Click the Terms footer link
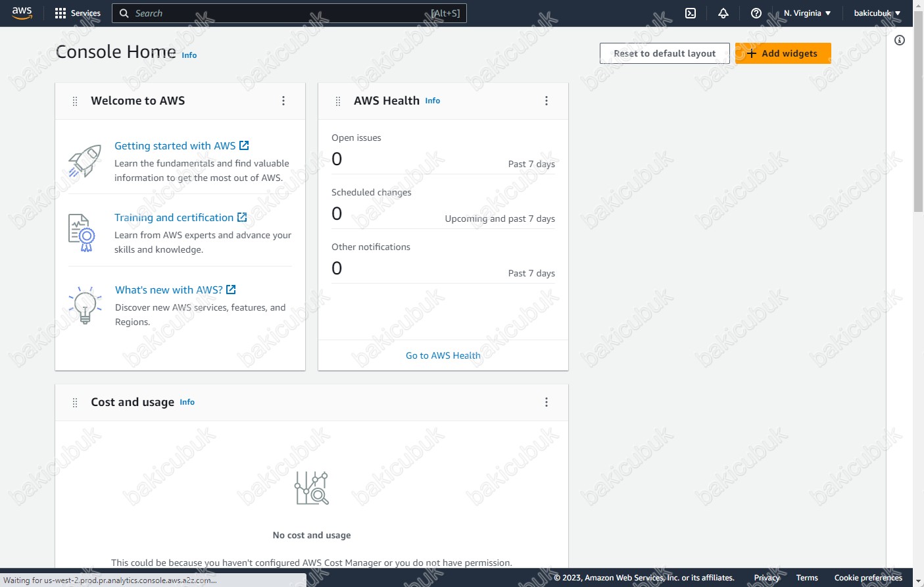Image resolution: width=924 pixels, height=587 pixels. (807, 578)
